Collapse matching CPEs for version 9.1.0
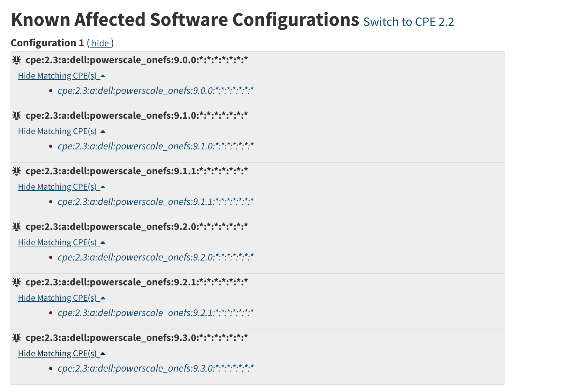 click(x=57, y=131)
